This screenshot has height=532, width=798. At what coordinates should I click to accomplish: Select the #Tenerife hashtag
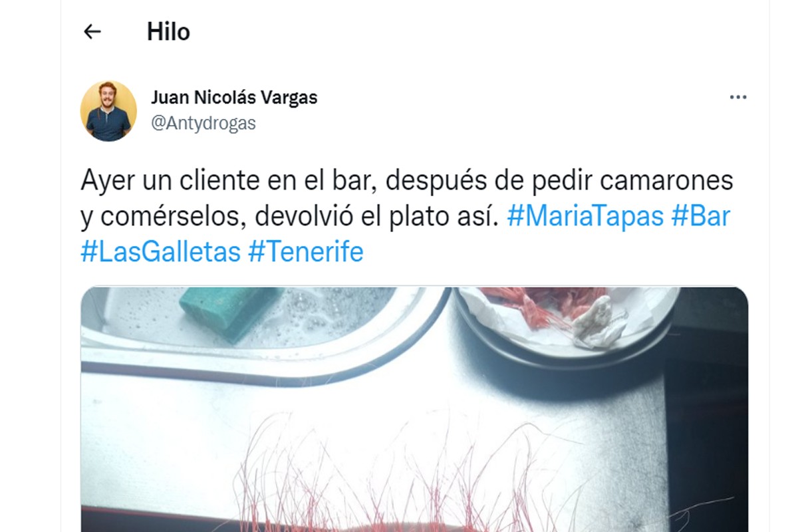[306, 252]
